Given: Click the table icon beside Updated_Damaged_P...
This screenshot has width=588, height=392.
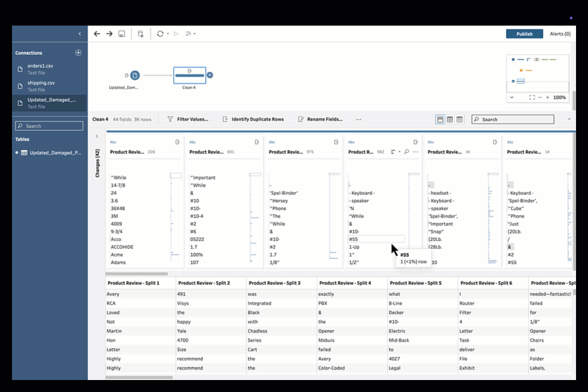Looking at the screenshot, I should click(24, 152).
